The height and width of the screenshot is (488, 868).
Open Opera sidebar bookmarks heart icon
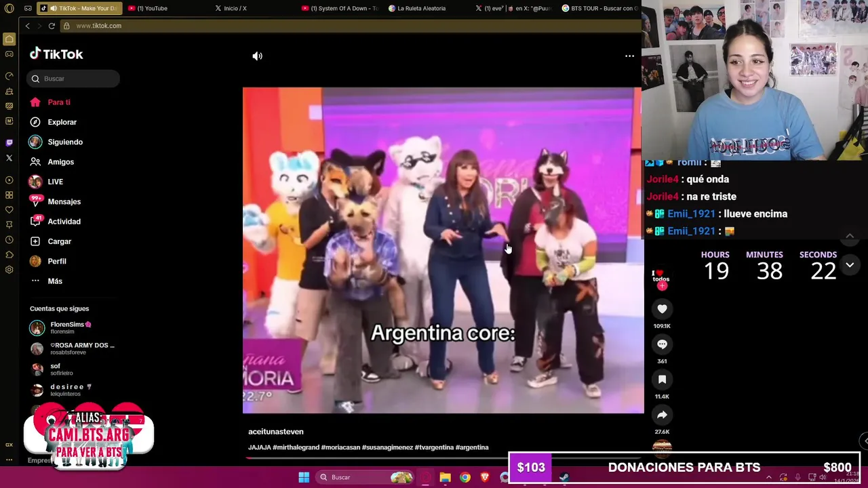(x=9, y=209)
